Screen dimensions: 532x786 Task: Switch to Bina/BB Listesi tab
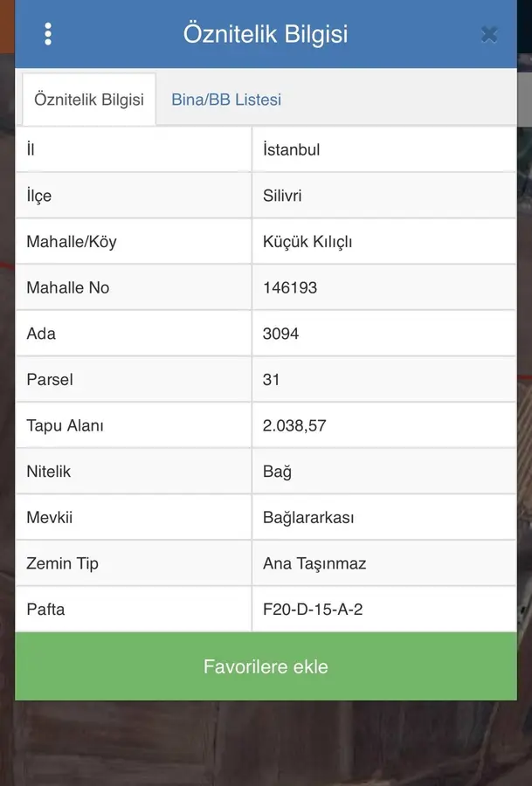pyautogui.click(x=226, y=100)
